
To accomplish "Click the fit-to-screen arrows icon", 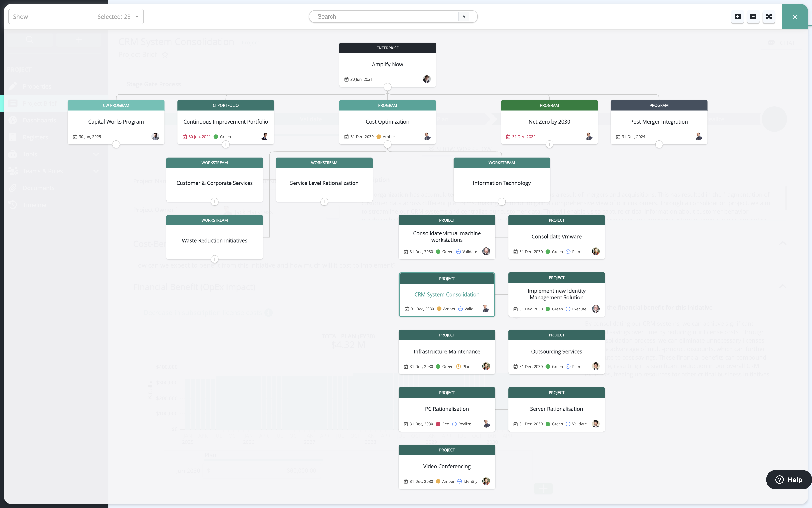I will [769, 16].
